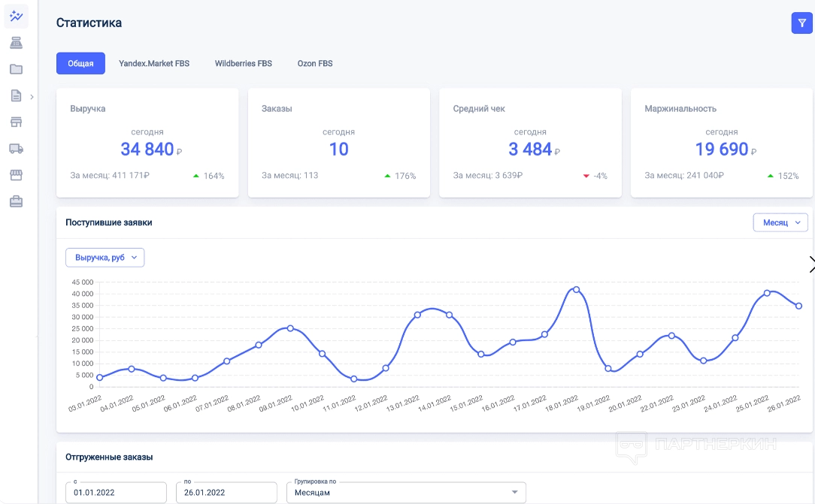Open the Выручка, руб metric dropdown
The image size is (815, 504).
[x=105, y=258]
